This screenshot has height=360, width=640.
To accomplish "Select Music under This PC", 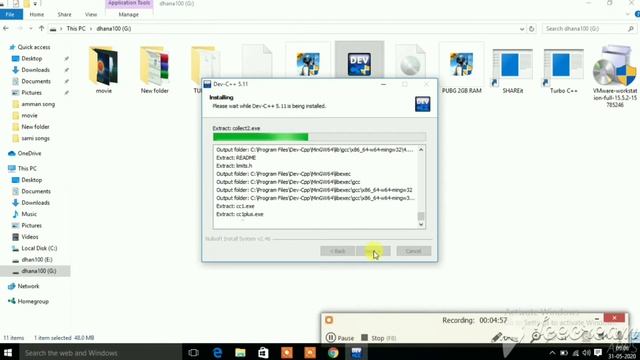I will pos(29,214).
